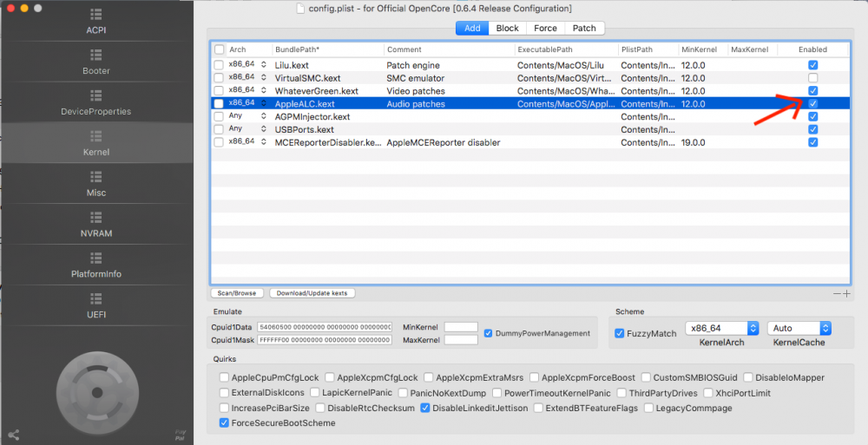868x445 pixels.
Task: Switch to the Block tab
Action: pyautogui.click(x=508, y=29)
